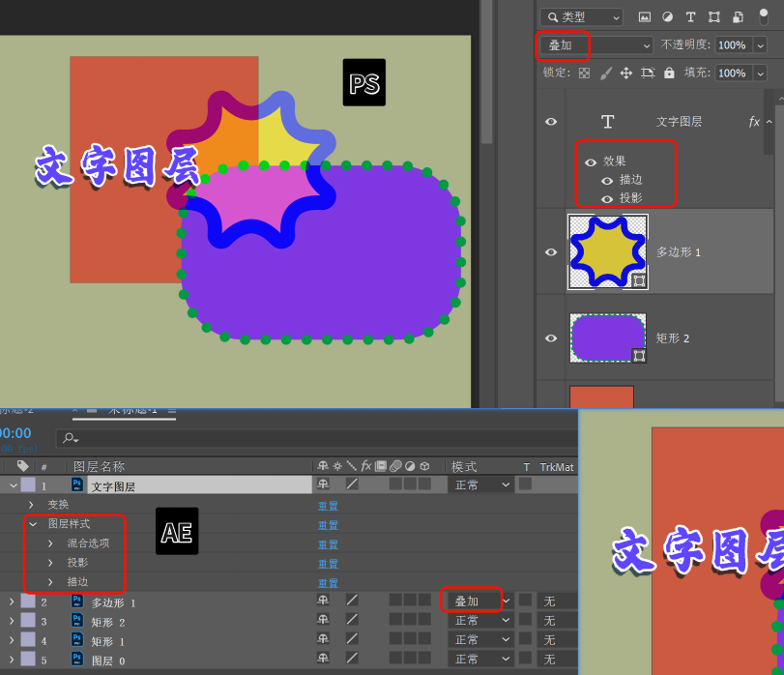The width and height of the screenshot is (784, 675).
Task: Open mode dropdown for AE 文字图层 layer
Action: click(x=481, y=485)
